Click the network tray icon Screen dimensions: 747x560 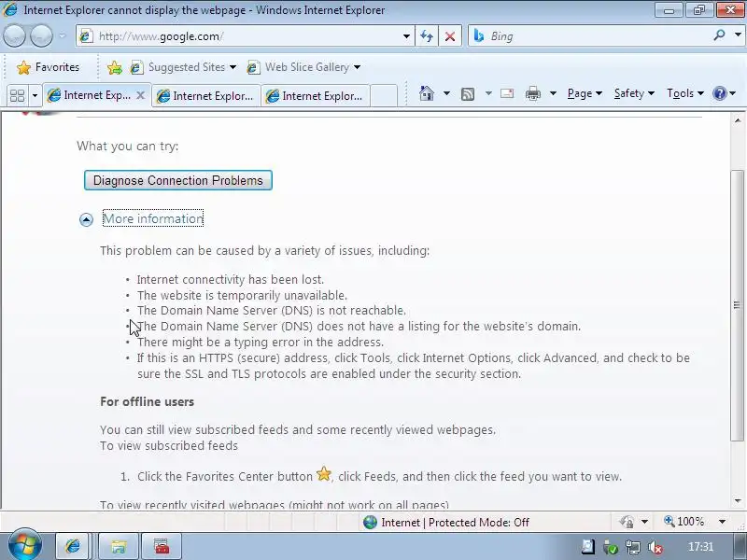tap(633, 547)
